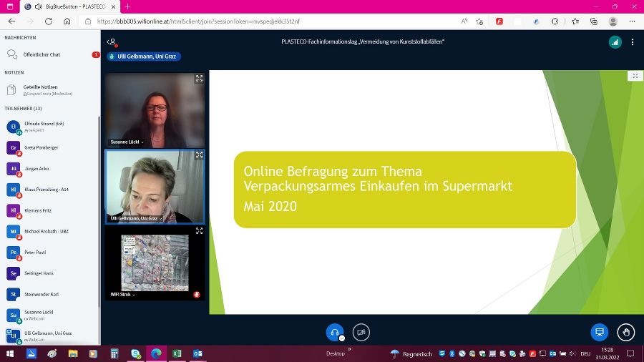Select participant Elfriede Stranzl

coord(49,127)
